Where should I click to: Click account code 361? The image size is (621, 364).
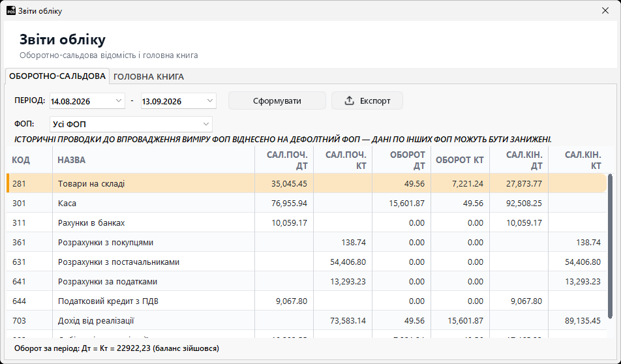pyautogui.click(x=19, y=243)
